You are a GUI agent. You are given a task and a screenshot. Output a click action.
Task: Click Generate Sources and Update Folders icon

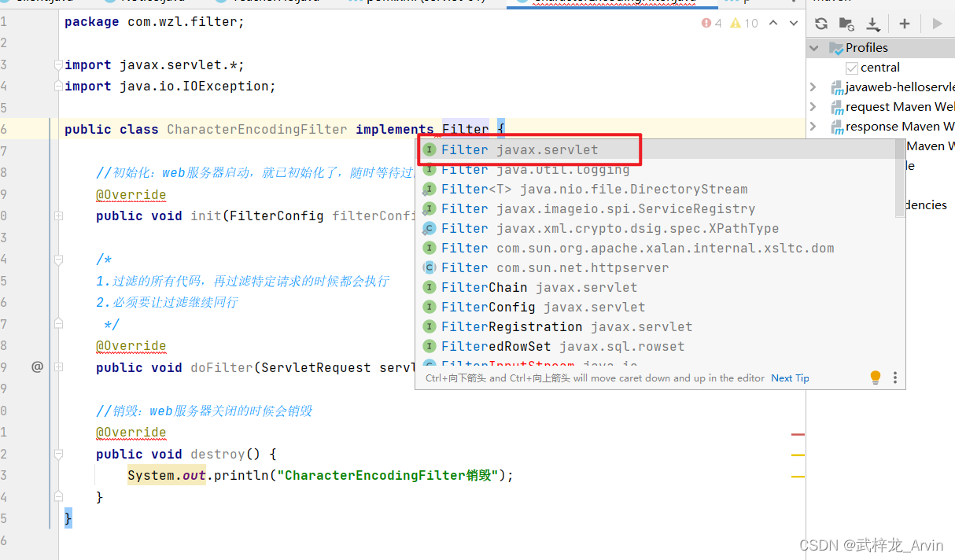click(846, 24)
